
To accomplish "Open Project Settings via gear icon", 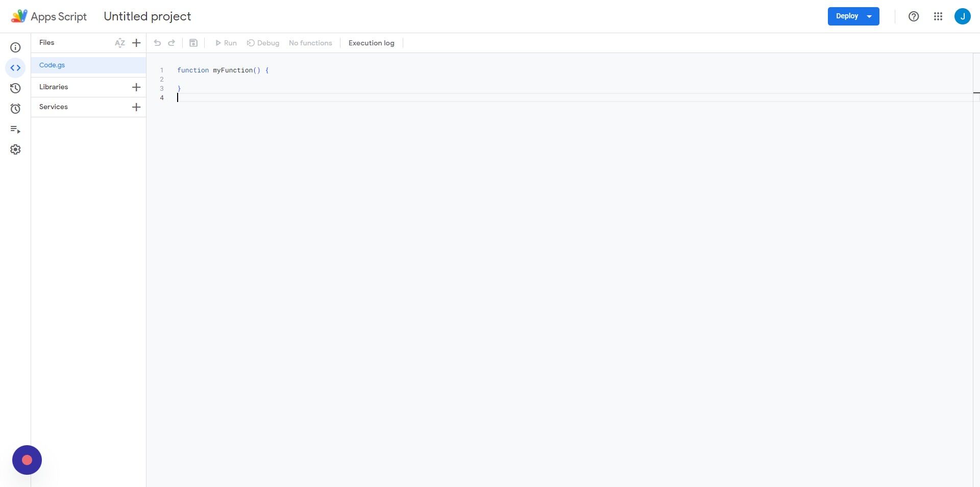I will coord(15,149).
